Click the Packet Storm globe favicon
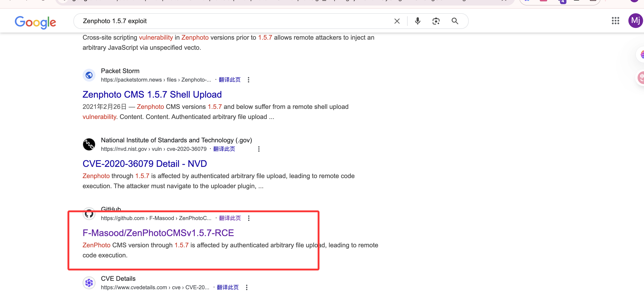Viewport: 644px width, 292px height. (89, 75)
